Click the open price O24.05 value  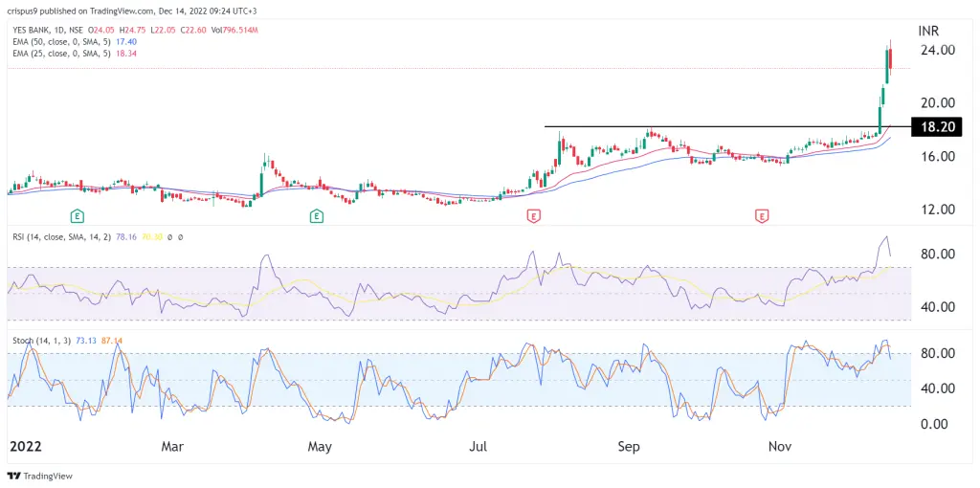(x=103, y=30)
